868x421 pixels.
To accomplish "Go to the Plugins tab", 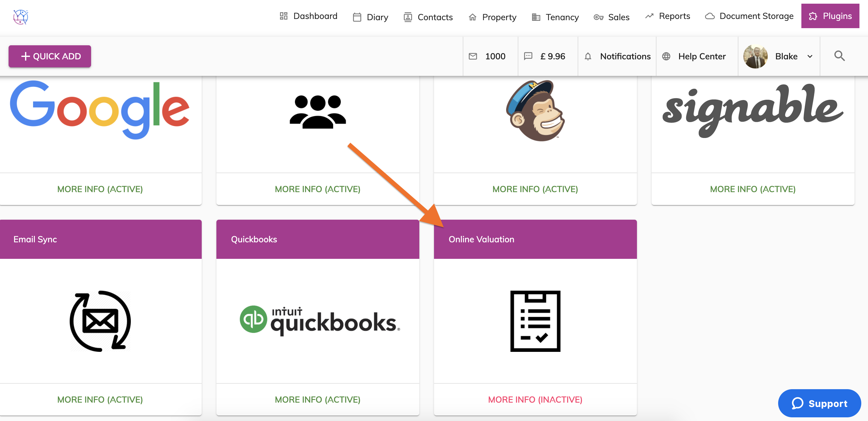I will (x=830, y=16).
